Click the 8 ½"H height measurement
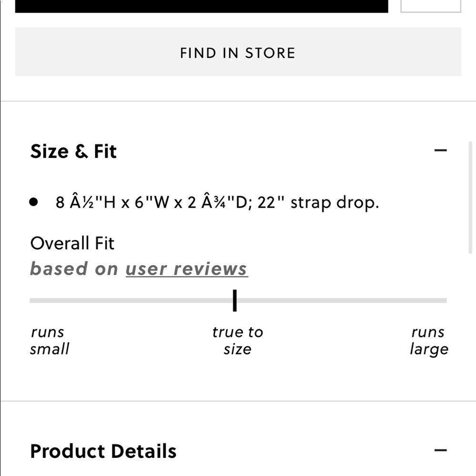The image size is (476, 476). point(86,202)
